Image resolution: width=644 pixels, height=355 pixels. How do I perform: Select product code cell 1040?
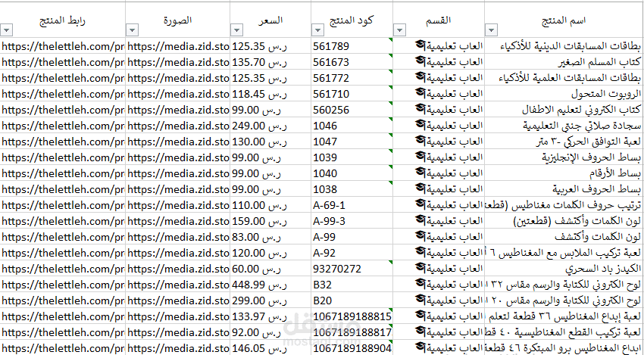coord(352,173)
